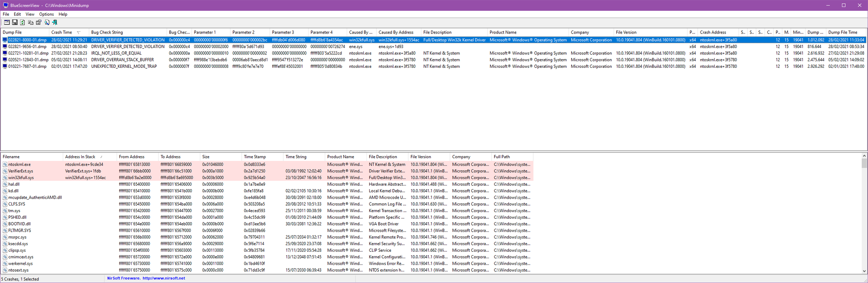Click the file icon beside CLFS.SYS

[5, 204]
